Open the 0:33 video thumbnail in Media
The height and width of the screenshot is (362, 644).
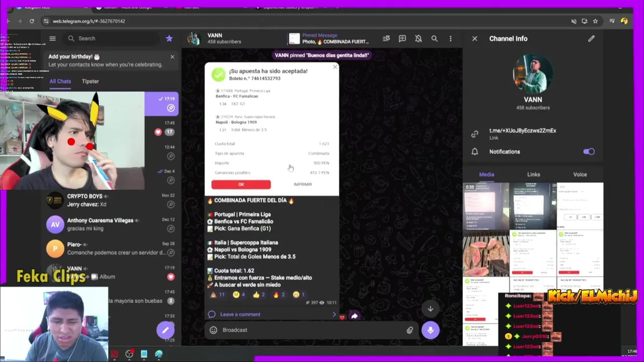point(486,206)
